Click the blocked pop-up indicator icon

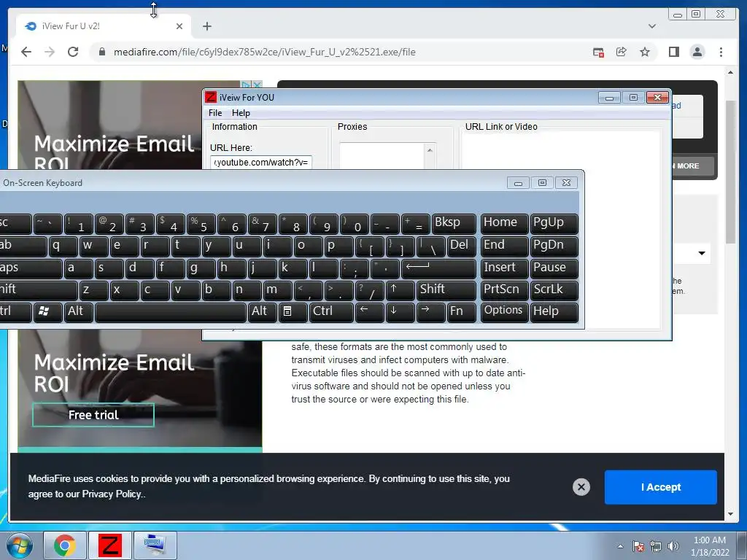(x=598, y=52)
